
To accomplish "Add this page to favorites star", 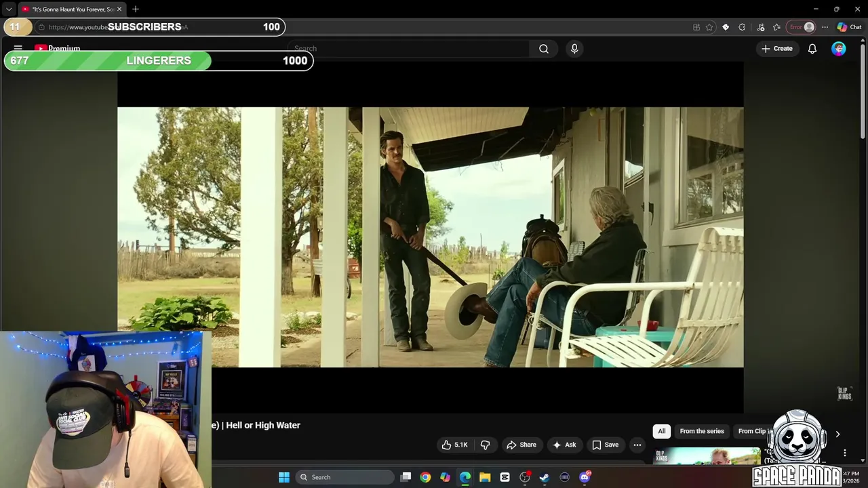I will point(709,27).
